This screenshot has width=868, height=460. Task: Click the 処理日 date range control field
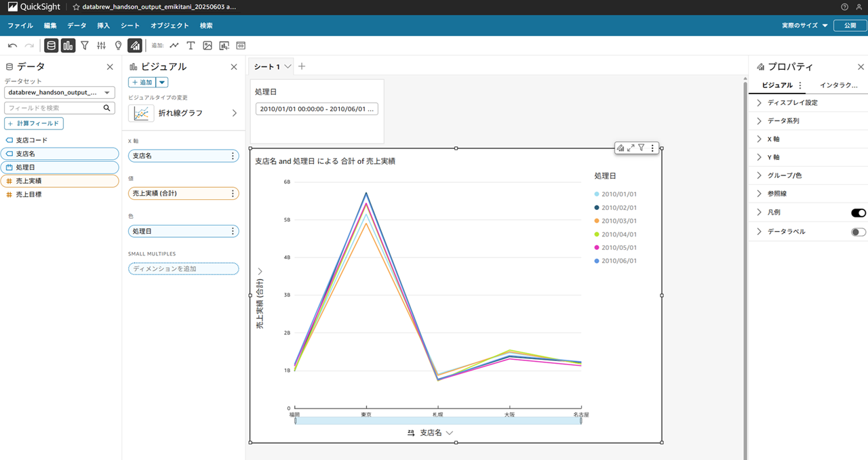317,109
